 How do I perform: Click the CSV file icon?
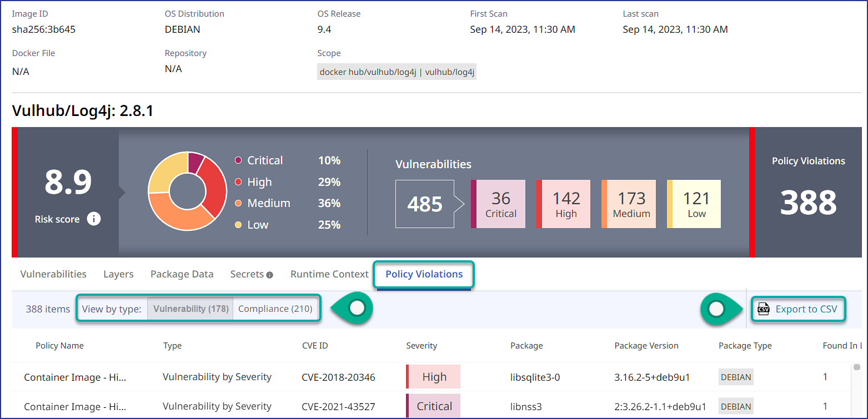764,309
